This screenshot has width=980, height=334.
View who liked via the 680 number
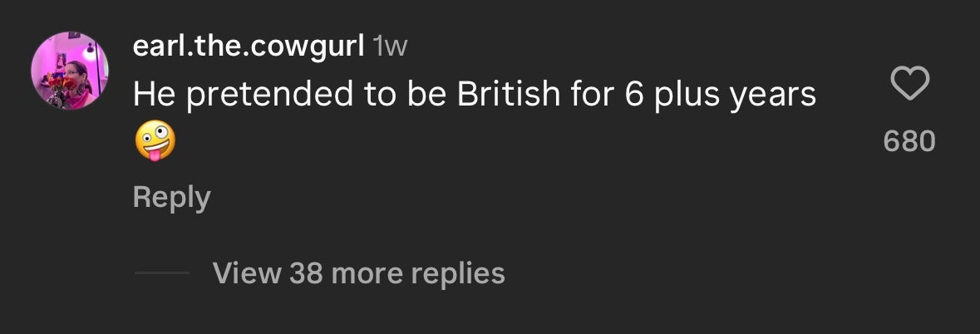click(x=909, y=141)
